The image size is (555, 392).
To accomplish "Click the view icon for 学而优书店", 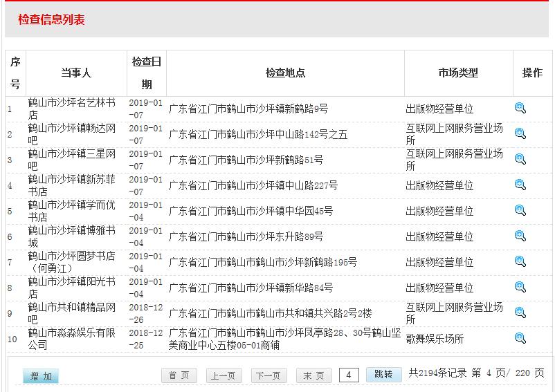I will 520,210.
